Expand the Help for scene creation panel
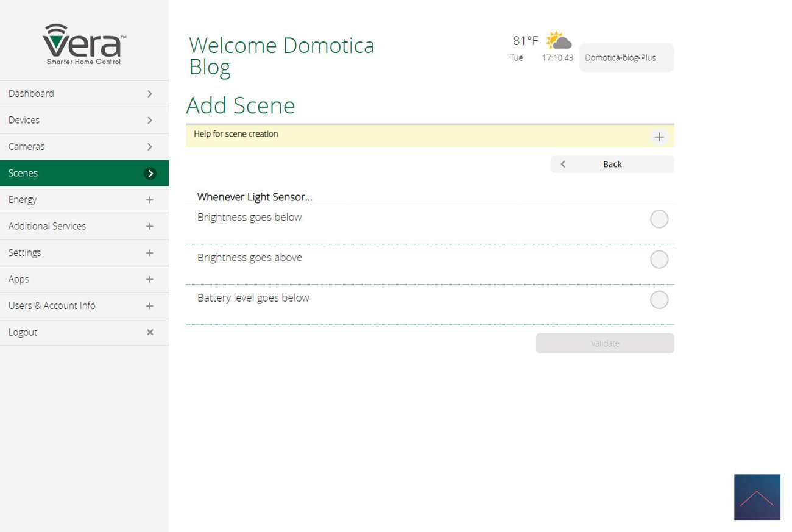The image size is (792, 532). coord(659,137)
